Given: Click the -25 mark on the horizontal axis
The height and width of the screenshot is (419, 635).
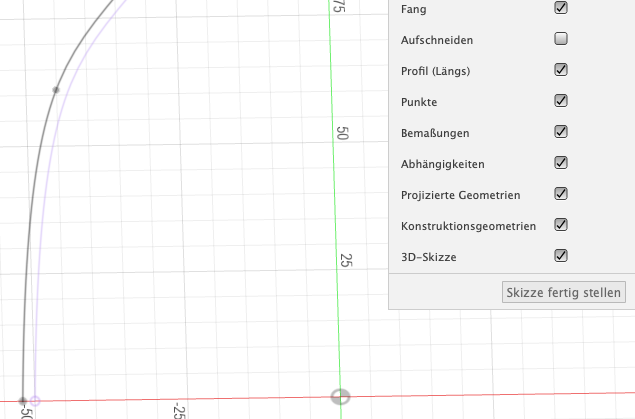Looking at the screenshot, I should [x=177, y=411].
